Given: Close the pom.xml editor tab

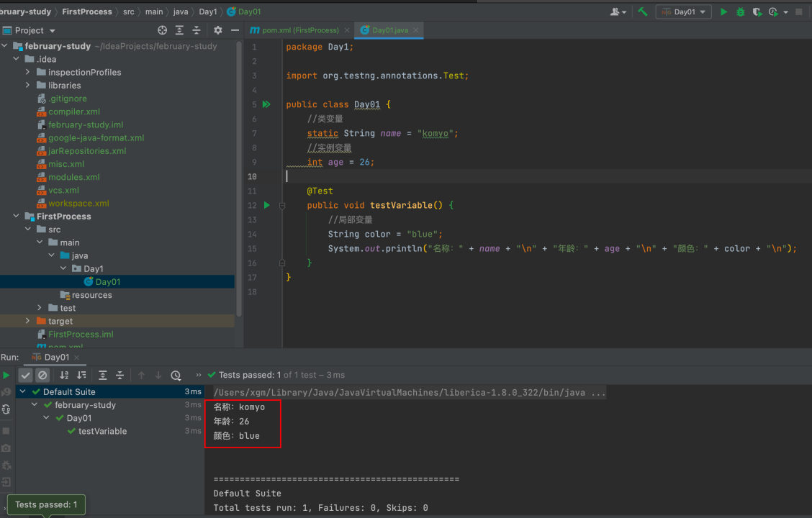Looking at the screenshot, I should pyautogui.click(x=347, y=30).
